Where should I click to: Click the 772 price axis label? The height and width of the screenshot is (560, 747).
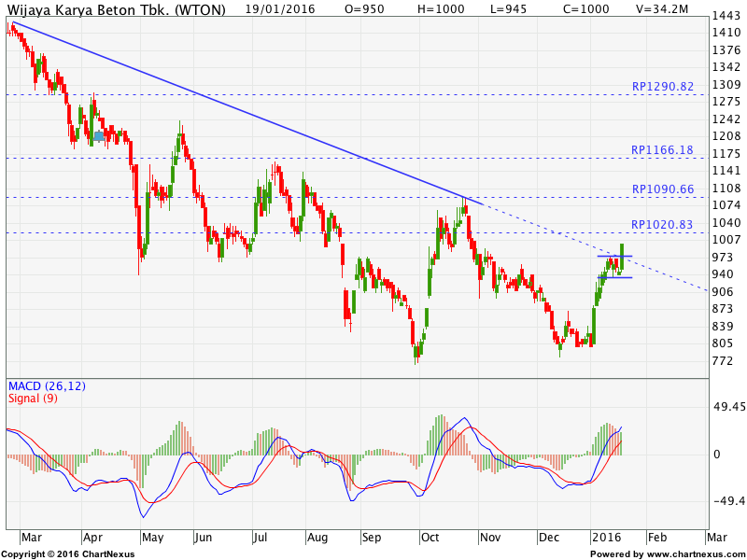(722, 360)
